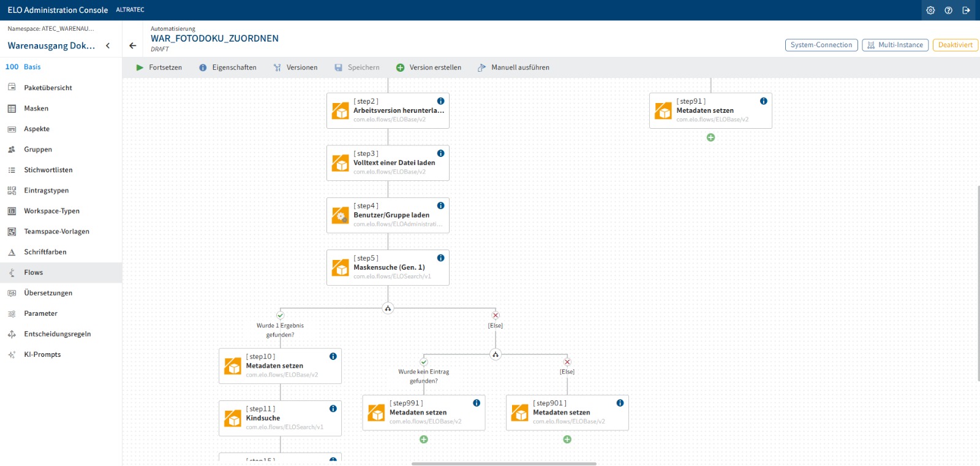Open Versionen from the toolbar

[295, 67]
